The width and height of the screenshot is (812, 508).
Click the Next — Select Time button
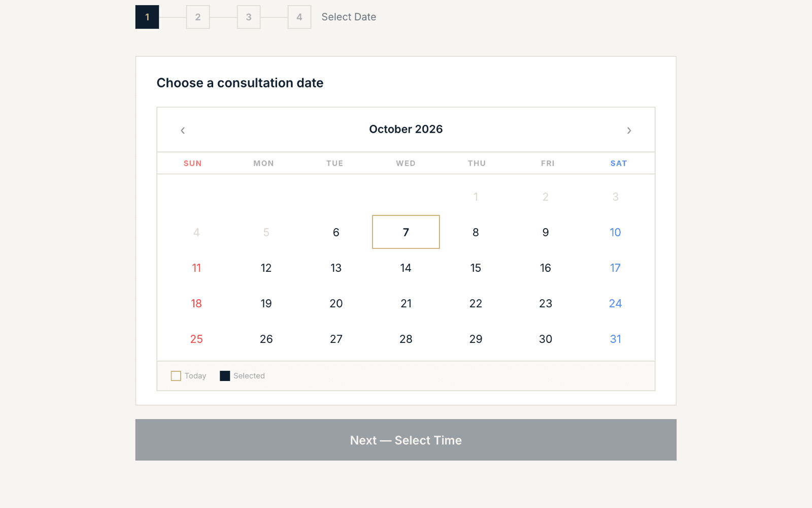pyautogui.click(x=406, y=440)
